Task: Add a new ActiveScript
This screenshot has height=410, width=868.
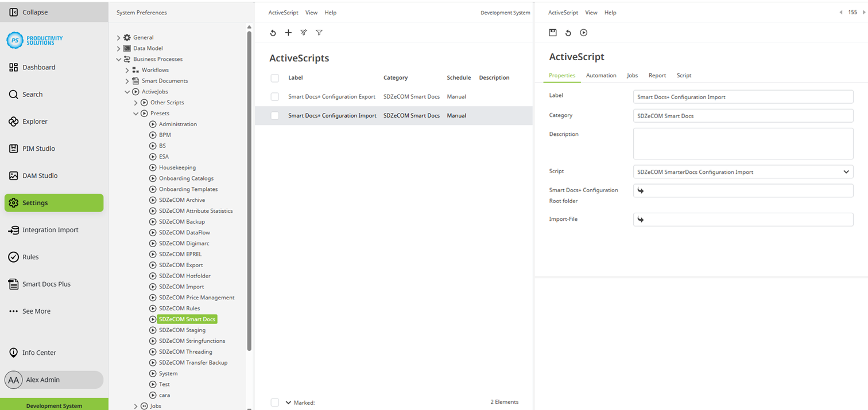Action: (x=288, y=33)
